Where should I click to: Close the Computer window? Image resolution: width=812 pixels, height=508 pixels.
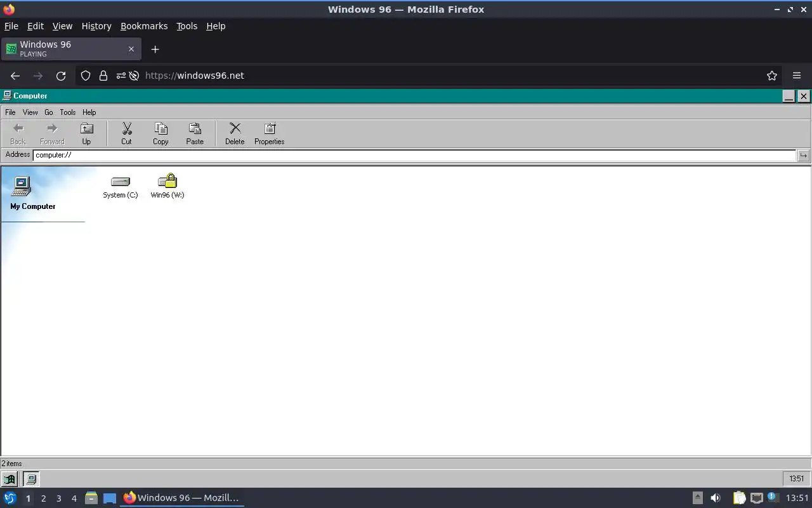[803, 96]
